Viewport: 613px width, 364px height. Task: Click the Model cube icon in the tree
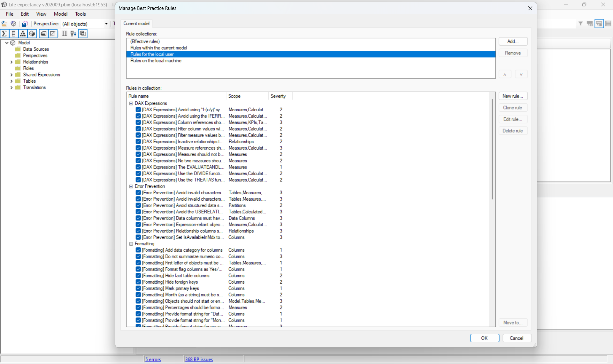(x=13, y=43)
